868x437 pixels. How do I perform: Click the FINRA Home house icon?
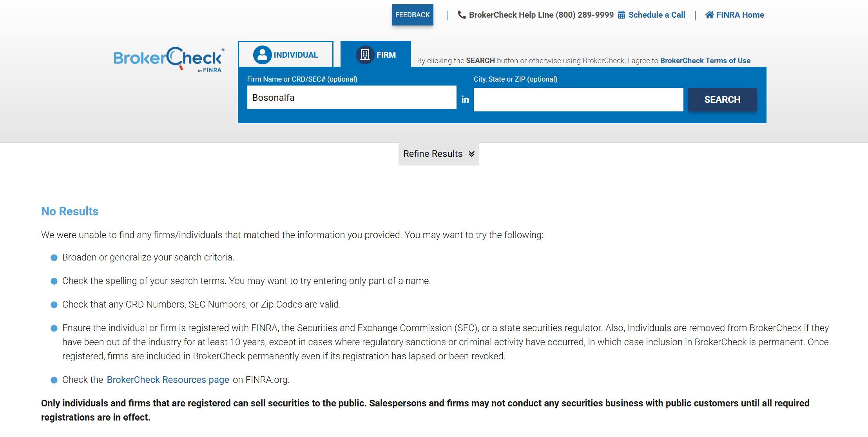click(709, 15)
